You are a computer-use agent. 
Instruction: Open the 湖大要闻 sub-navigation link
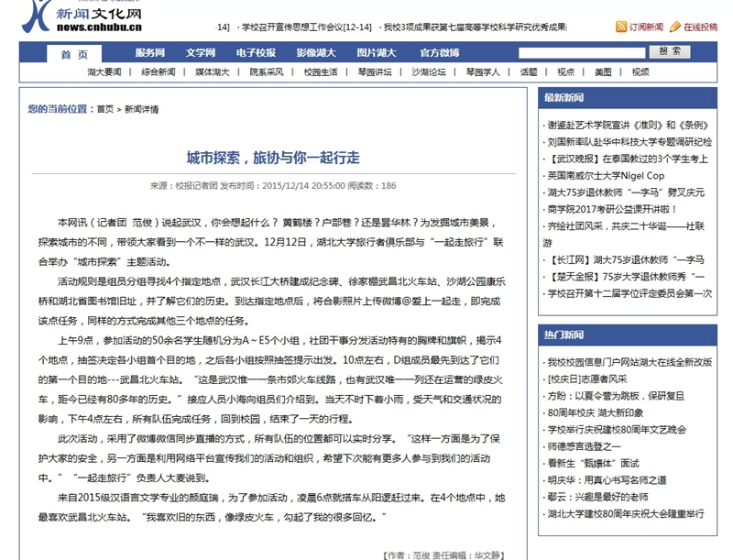click(x=104, y=71)
